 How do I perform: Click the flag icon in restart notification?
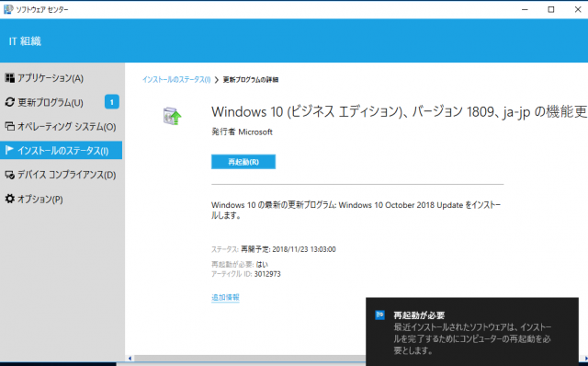pos(379,315)
